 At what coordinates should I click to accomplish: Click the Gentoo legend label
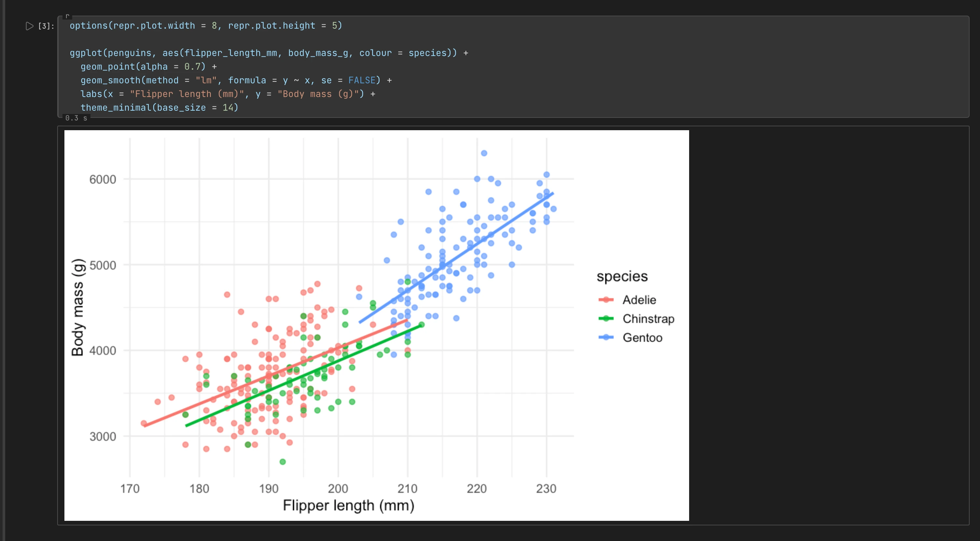click(642, 338)
